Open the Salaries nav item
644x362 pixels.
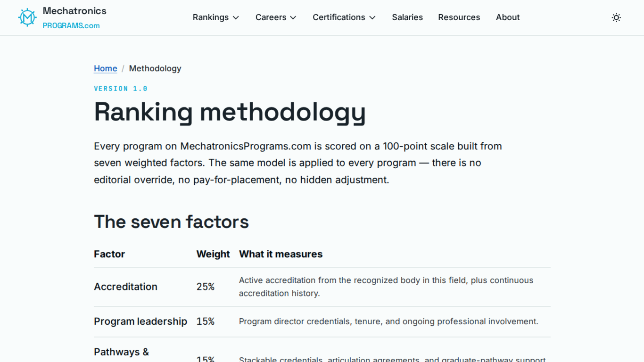[407, 17]
